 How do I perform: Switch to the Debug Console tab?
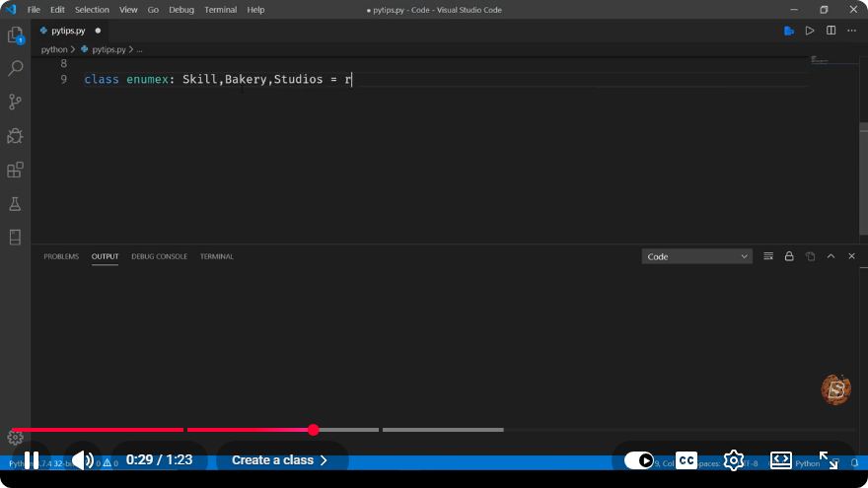point(159,256)
